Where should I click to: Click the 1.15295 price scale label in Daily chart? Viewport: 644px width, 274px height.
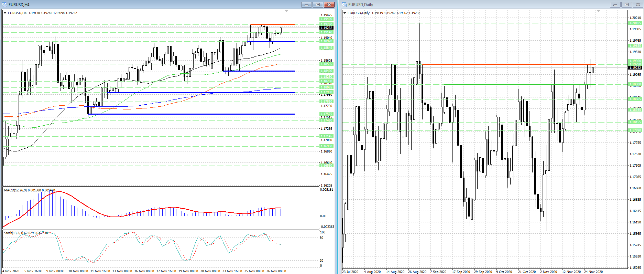click(635, 267)
